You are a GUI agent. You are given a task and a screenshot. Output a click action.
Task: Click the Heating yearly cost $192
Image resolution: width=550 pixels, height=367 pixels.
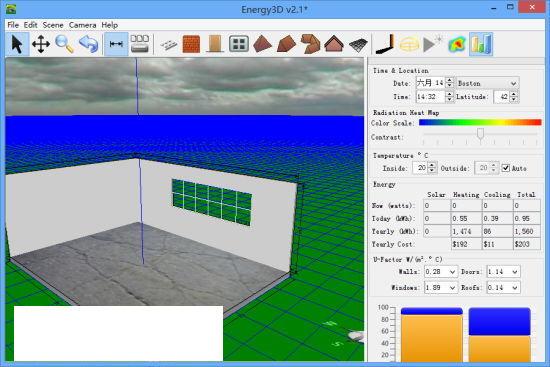(x=466, y=244)
